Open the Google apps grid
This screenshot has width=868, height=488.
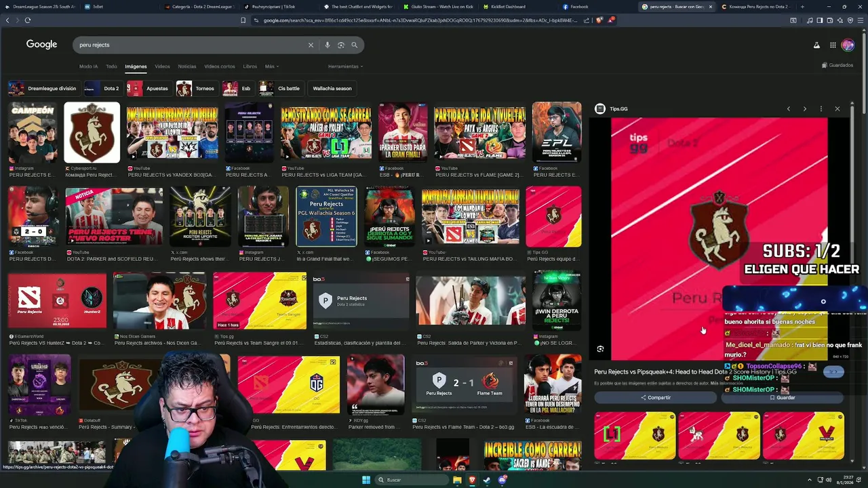click(x=833, y=45)
